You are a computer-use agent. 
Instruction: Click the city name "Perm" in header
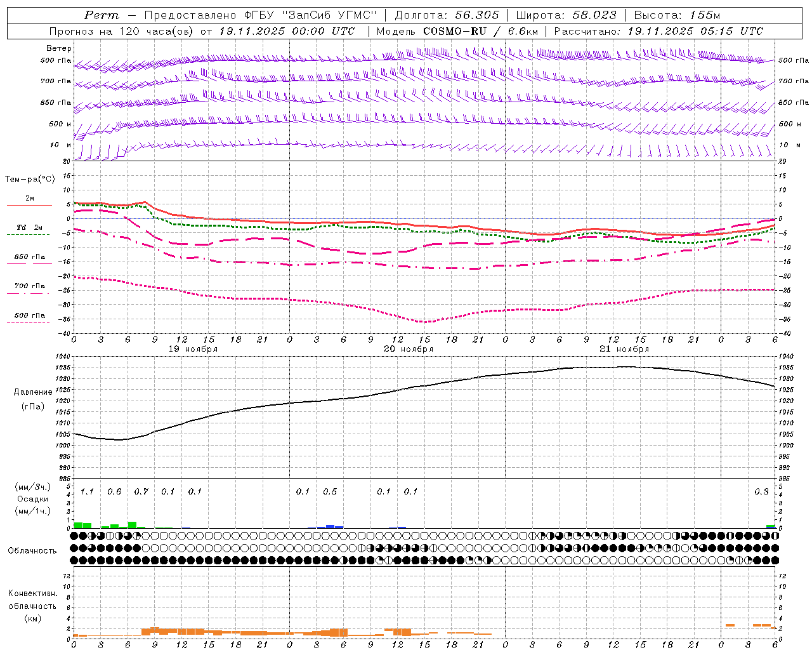[x=101, y=15]
